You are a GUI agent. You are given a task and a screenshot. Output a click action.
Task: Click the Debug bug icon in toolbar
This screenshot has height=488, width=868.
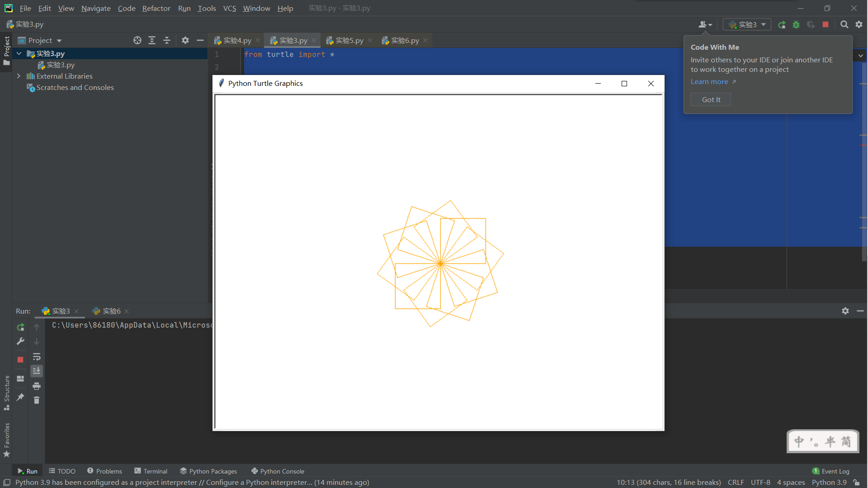(796, 24)
